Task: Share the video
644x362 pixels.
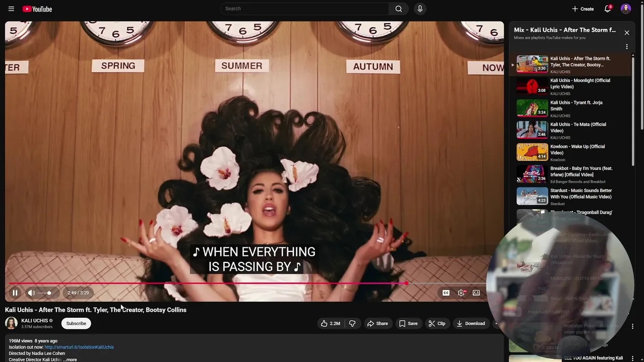Action: pos(377,323)
